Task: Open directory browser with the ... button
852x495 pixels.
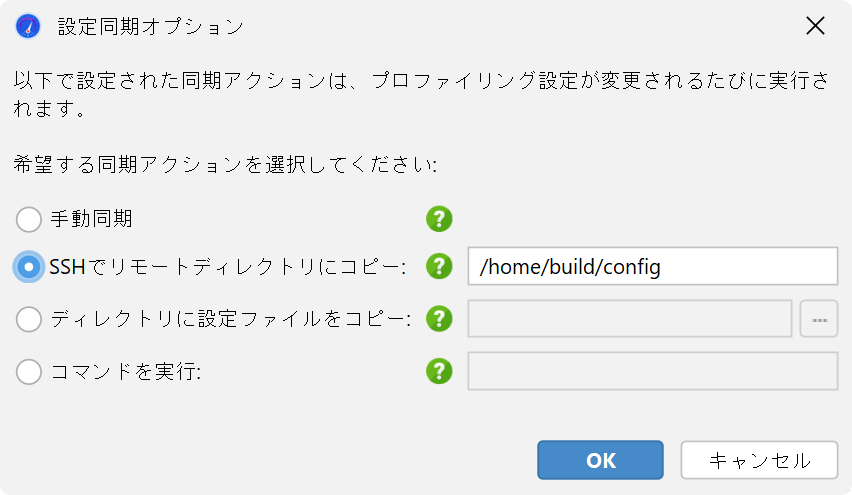Action: [x=819, y=318]
